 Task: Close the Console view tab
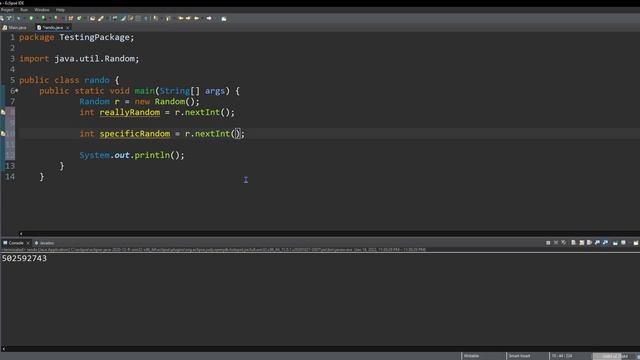[28, 243]
